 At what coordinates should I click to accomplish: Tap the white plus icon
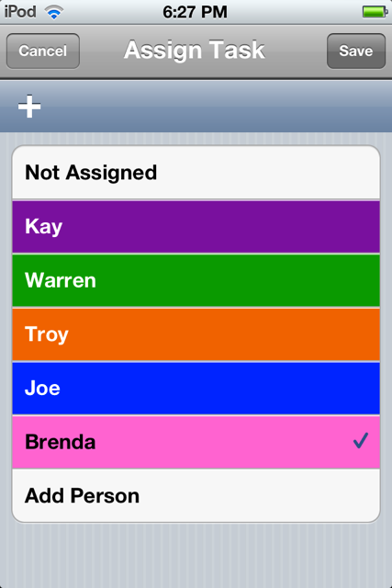point(29,107)
